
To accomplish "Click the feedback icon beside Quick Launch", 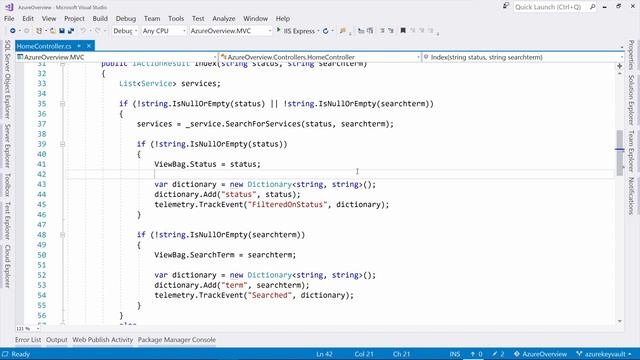I will (x=506, y=6).
